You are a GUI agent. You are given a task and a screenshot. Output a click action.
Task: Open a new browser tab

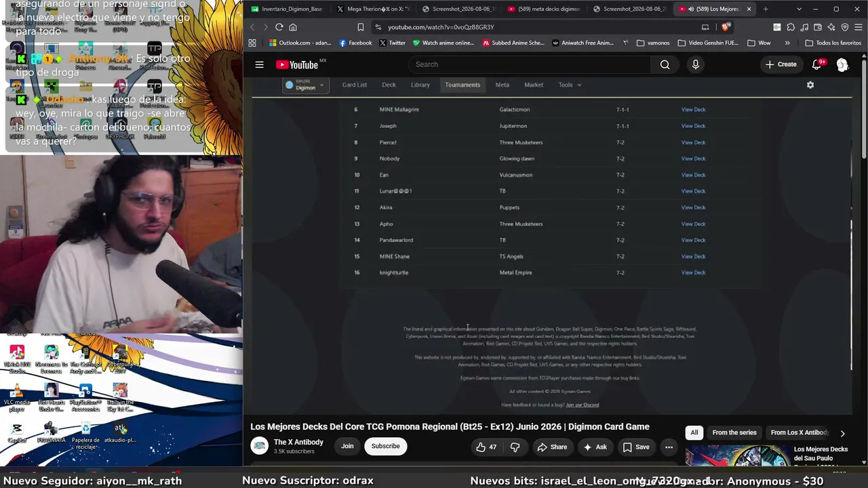(766, 9)
